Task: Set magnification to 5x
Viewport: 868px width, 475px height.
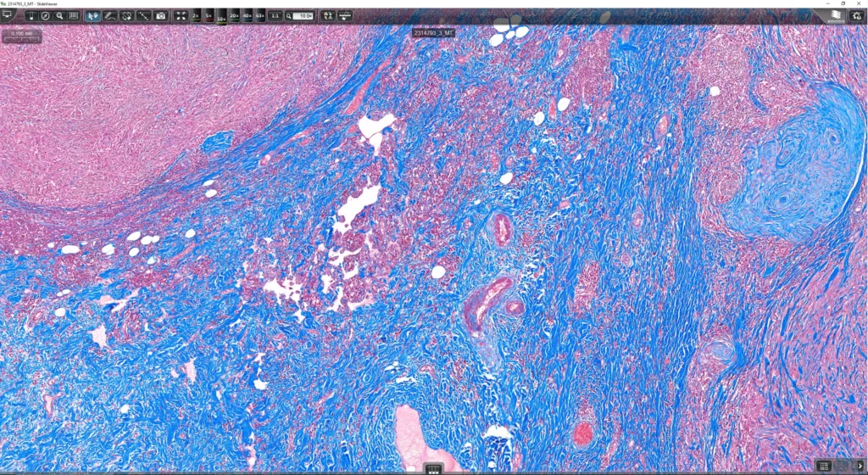Action: (x=209, y=16)
